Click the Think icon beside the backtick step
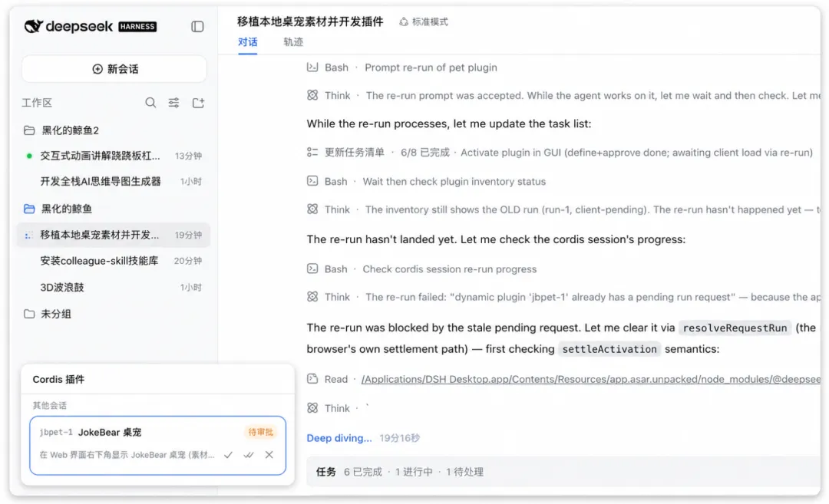 (312, 408)
